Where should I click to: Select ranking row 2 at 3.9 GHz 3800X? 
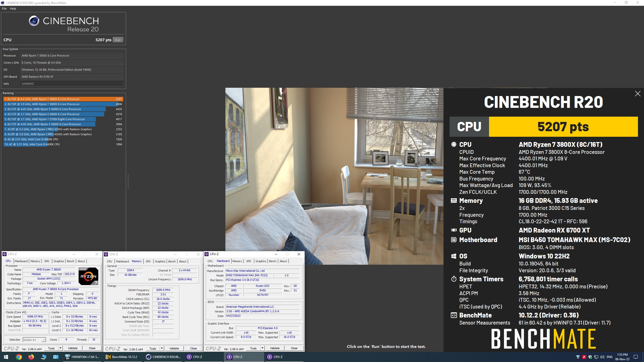click(63, 104)
